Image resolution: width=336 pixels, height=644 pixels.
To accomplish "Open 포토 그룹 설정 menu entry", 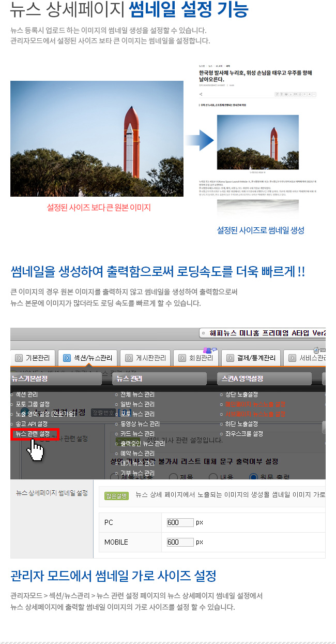I will [x=33, y=404].
